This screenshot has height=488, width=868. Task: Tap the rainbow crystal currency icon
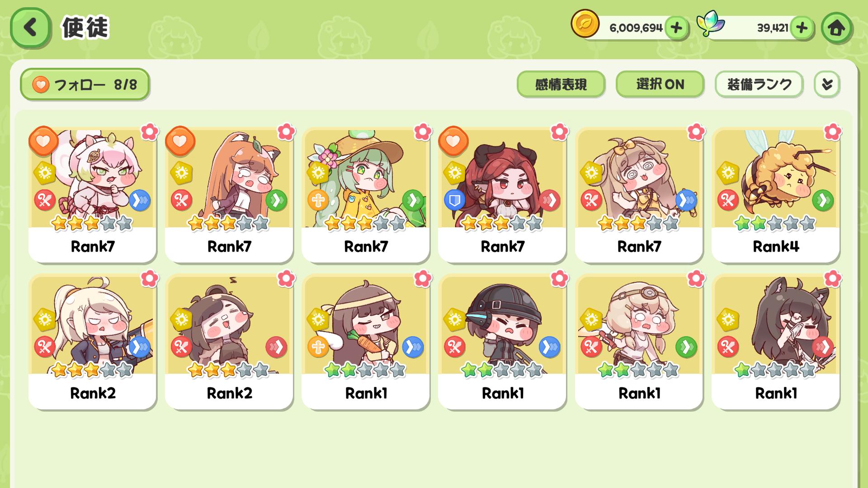710,23
